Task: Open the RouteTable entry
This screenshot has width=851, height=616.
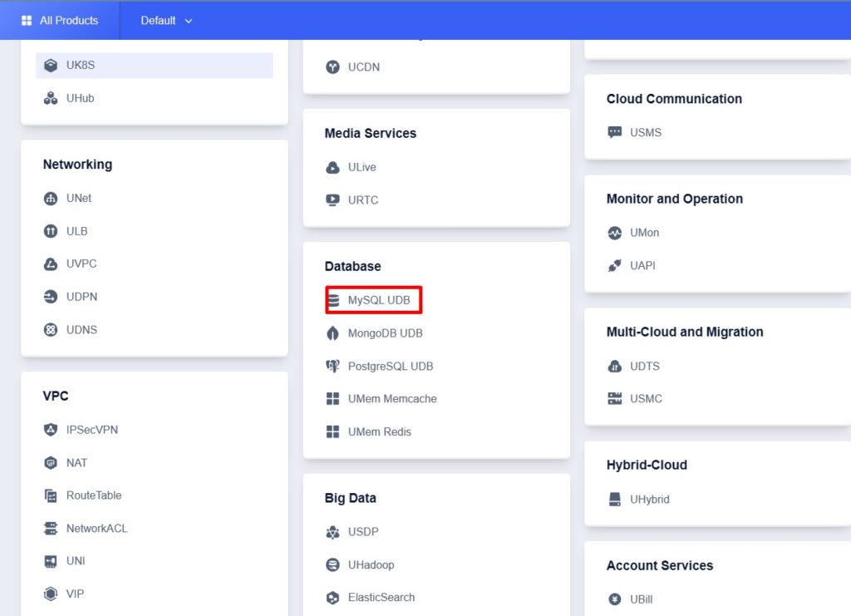Action: [93, 495]
